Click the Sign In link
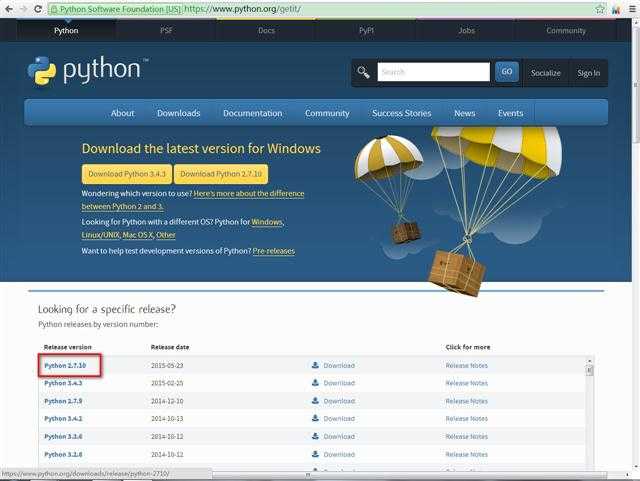640x481 pixels. pos(588,73)
